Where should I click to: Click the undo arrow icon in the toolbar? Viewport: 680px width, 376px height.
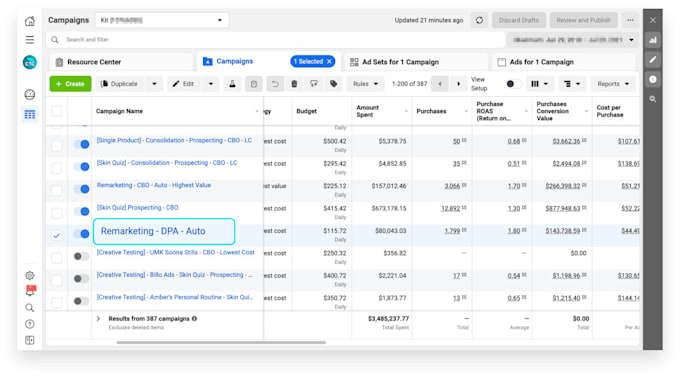pos(275,84)
